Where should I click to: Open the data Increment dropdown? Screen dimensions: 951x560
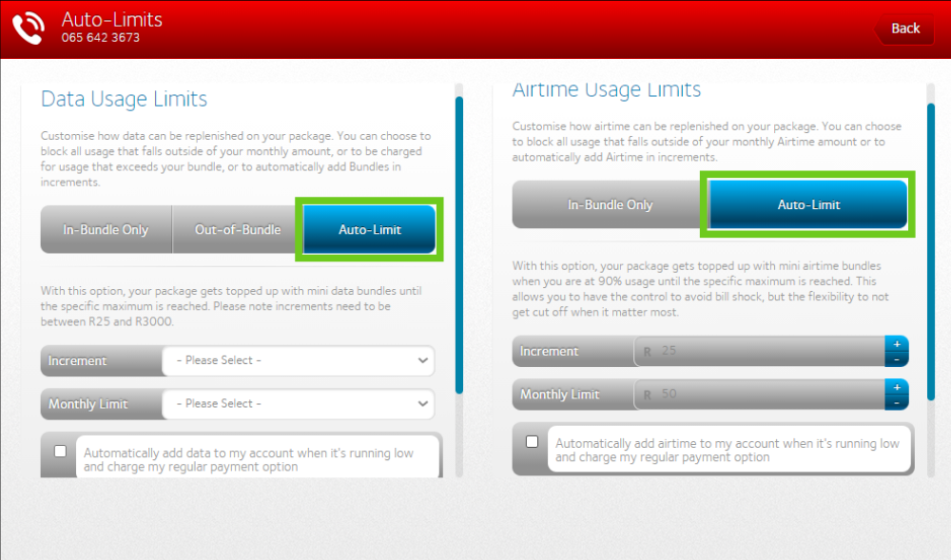click(x=298, y=361)
